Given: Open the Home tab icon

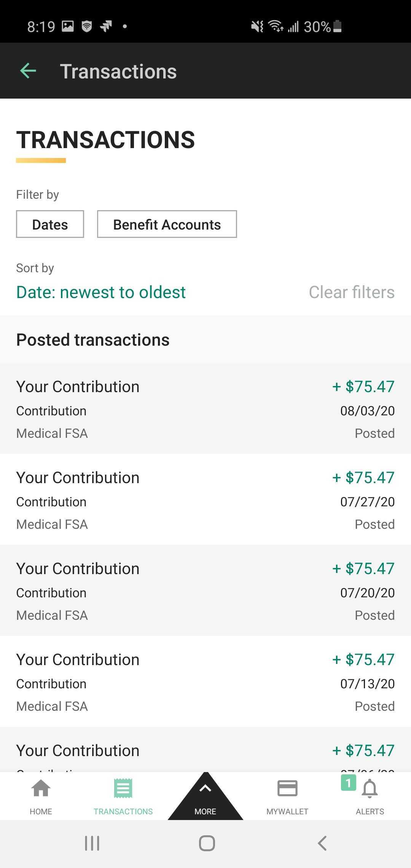Looking at the screenshot, I should 41,788.
